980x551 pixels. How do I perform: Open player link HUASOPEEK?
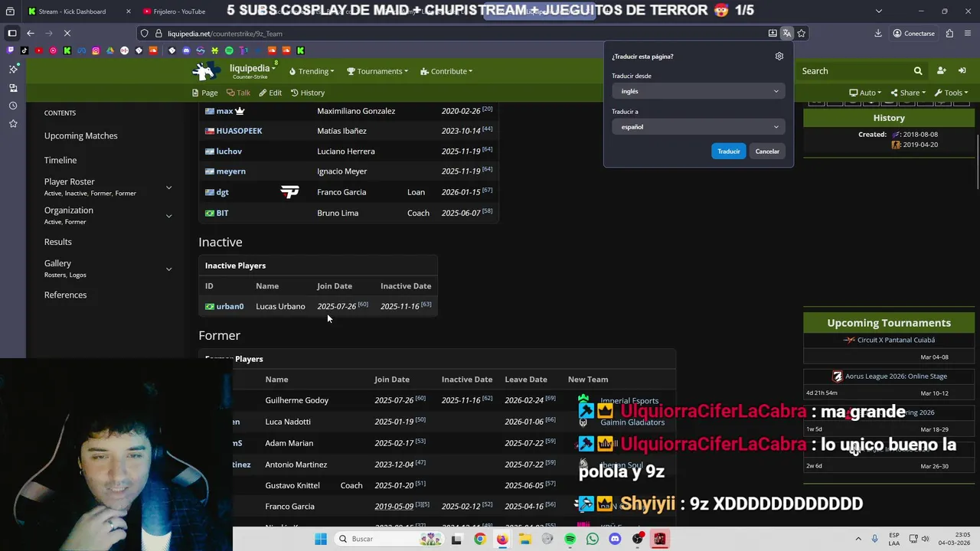click(x=239, y=131)
